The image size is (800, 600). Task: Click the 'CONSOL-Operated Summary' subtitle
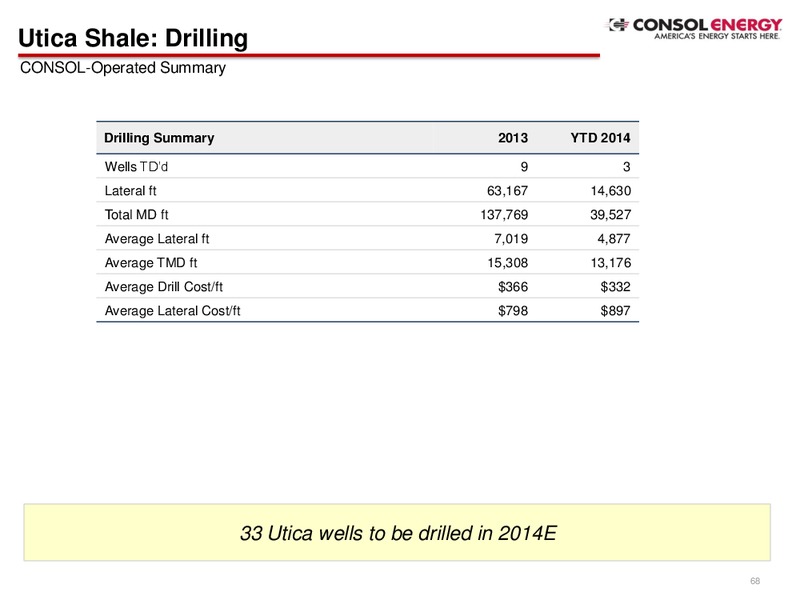(x=122, y=68)
